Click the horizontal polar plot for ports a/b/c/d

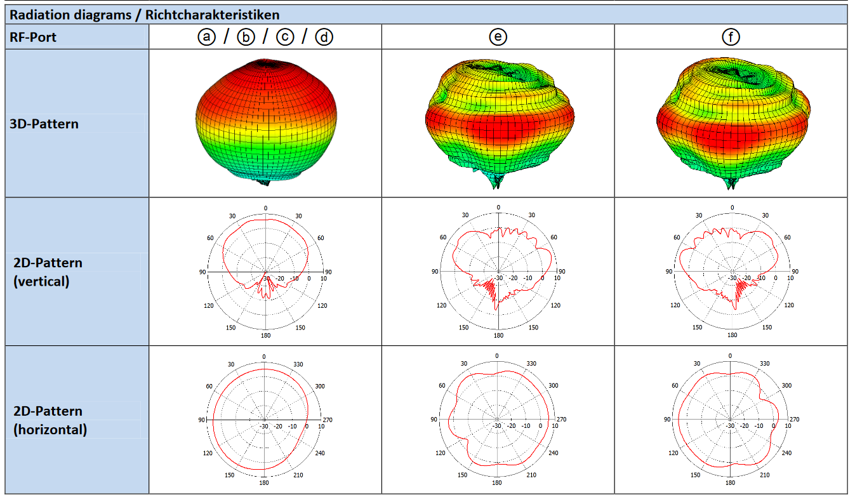265,420
